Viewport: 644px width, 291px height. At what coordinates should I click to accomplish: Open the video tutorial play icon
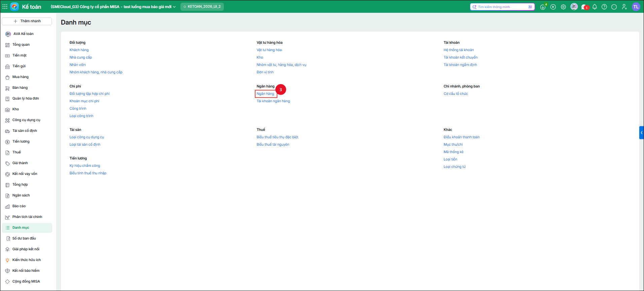tap(553, 7)
